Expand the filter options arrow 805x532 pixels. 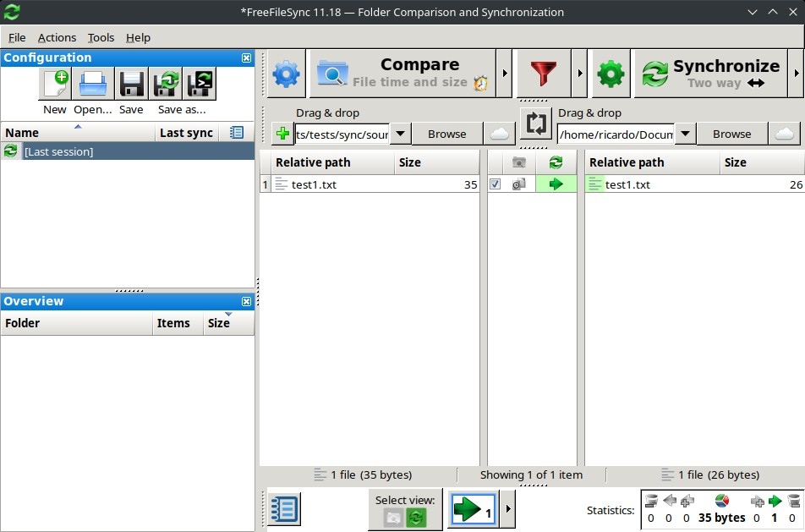[x=579, y=74]
